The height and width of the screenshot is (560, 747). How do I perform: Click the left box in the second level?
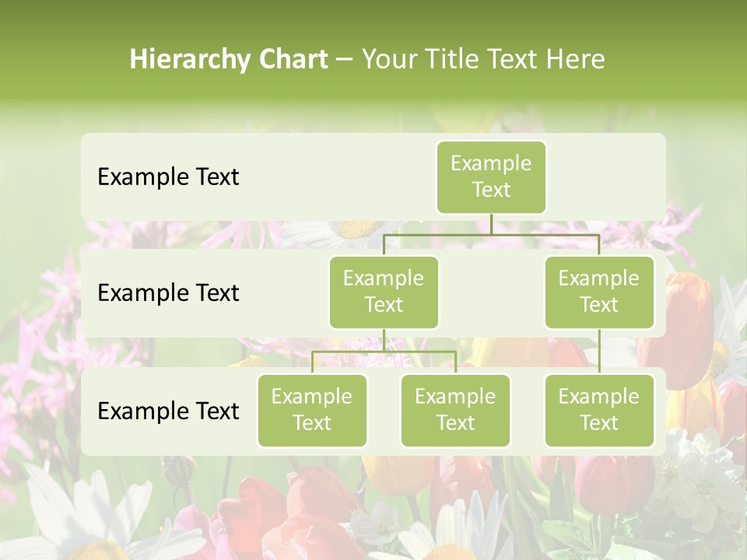[384, 292]
